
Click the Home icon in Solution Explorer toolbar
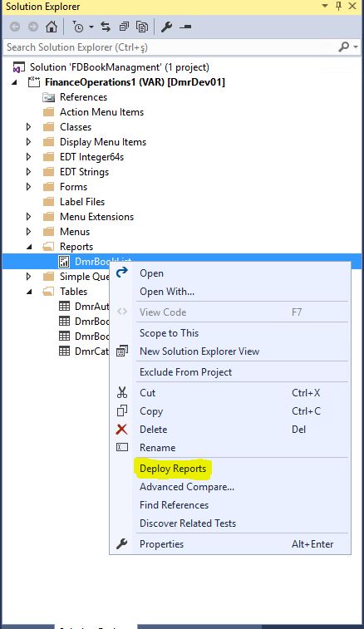[51, 27]
